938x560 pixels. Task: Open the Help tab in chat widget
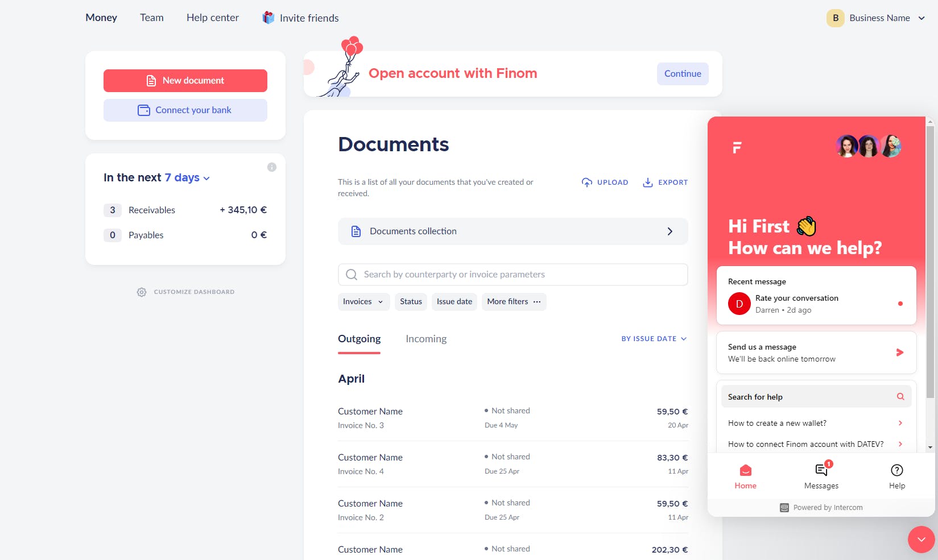point(897,476)
